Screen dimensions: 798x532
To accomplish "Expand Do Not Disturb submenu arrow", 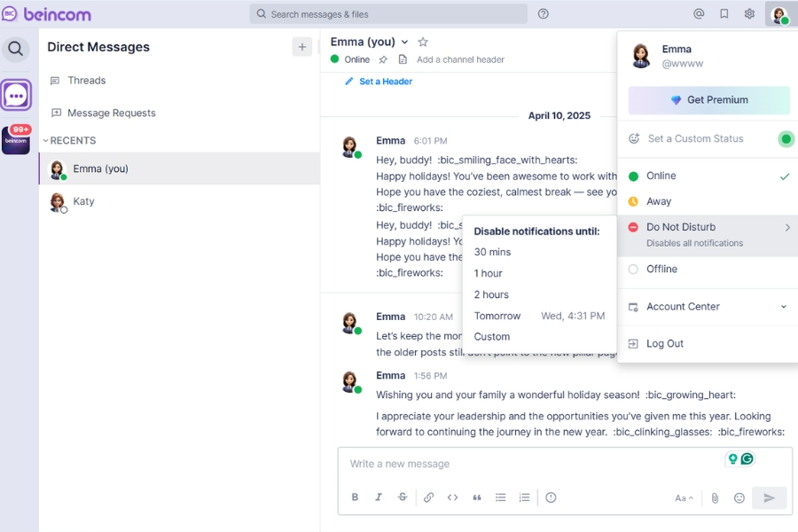I will point(787,227).
